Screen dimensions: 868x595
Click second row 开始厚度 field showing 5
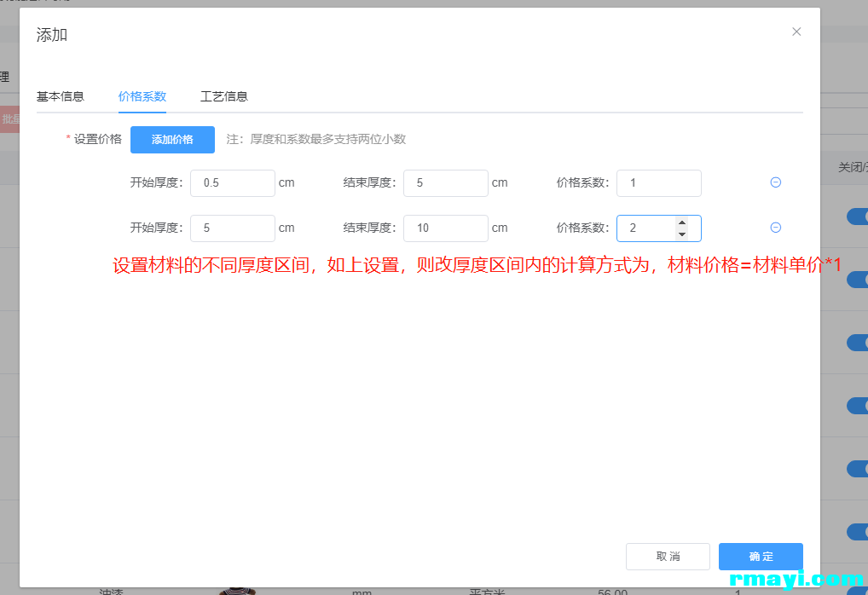click(232, 228)
